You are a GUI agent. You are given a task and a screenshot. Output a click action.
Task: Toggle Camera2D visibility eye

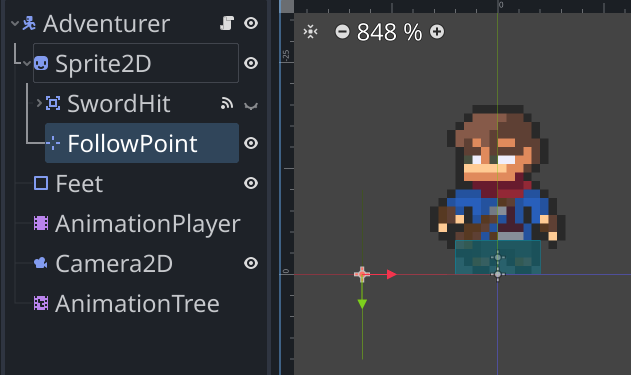point(251,263)
